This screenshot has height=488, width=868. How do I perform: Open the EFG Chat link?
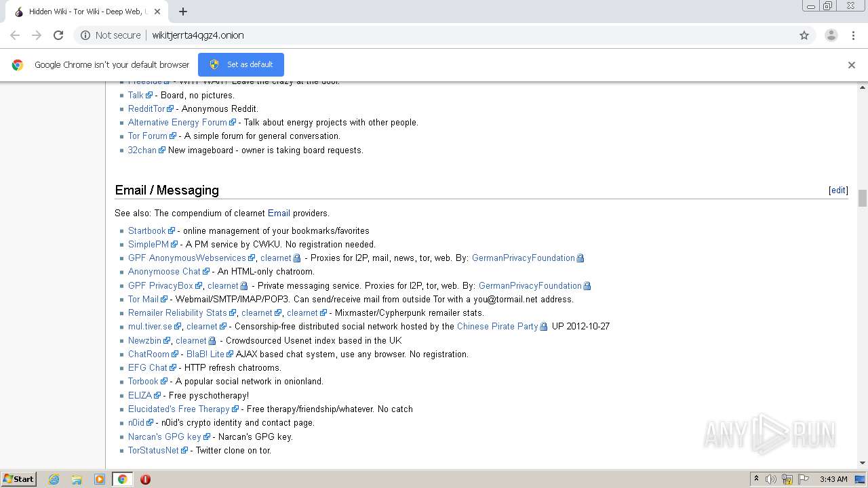(148, 367)
